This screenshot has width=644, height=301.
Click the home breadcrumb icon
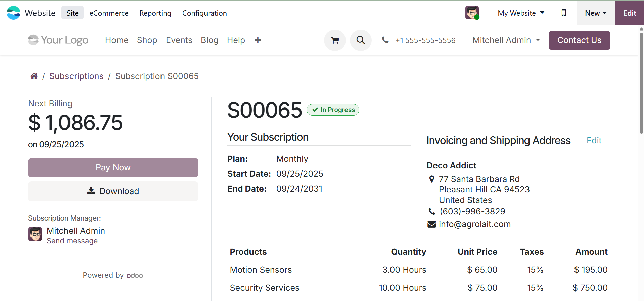[x=34, y=76]
